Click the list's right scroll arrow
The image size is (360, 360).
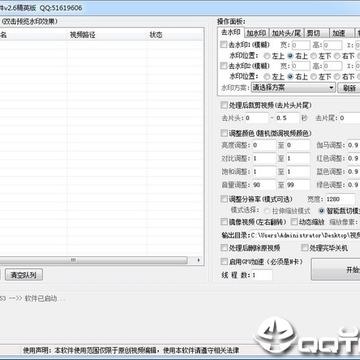click(x=199, y=260)
